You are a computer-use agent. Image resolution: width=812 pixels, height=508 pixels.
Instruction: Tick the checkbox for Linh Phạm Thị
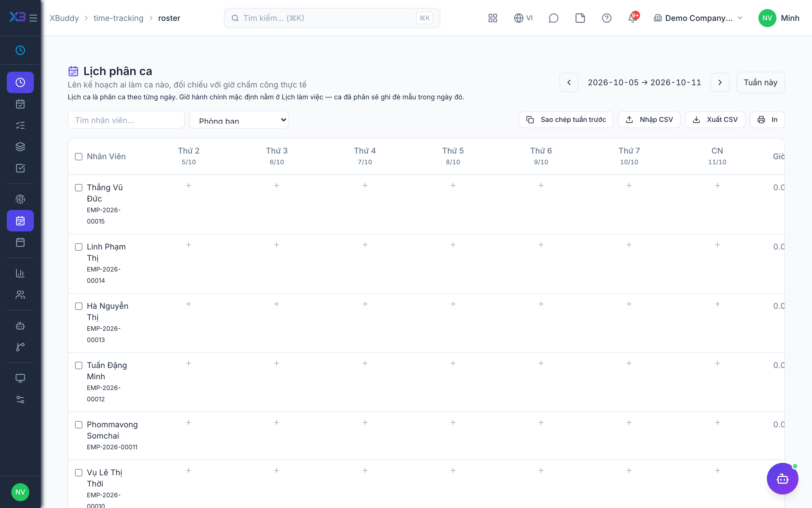point(78,247)
